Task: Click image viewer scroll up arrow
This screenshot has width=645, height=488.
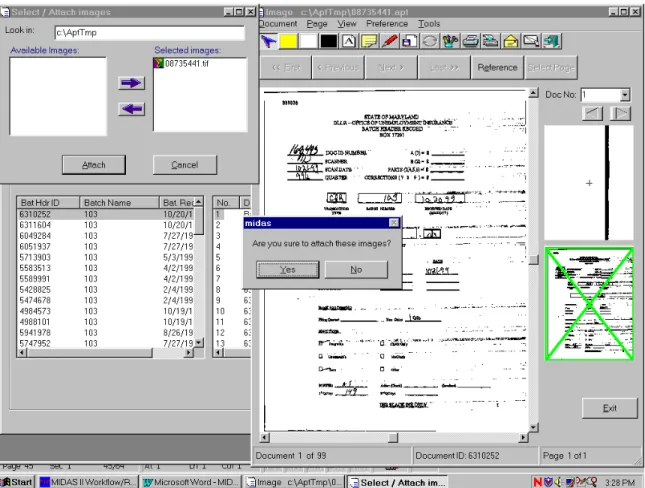Action: pos(533,93)
